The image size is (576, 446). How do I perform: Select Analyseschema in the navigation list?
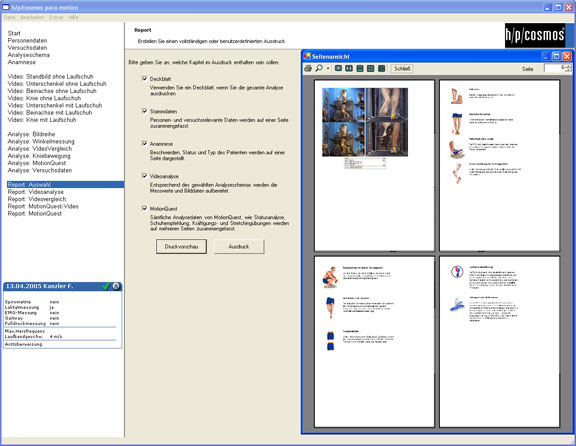point(29,55)
